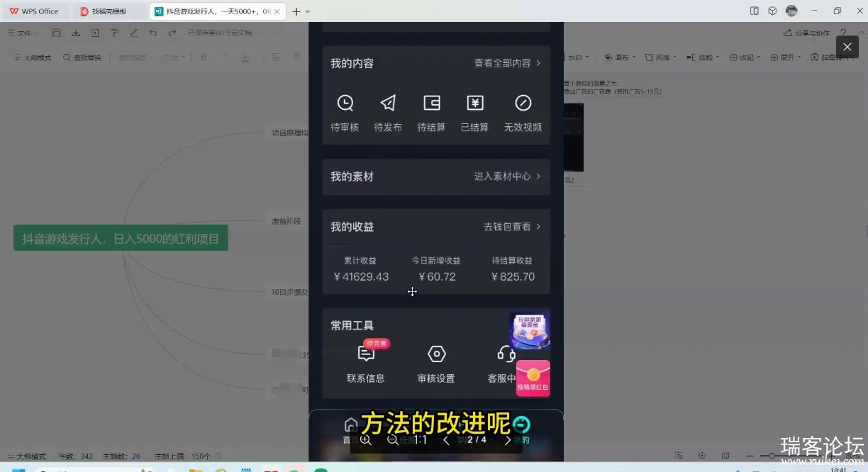The width and height of the screenshot is (868, 472).
Task: Click 去钱包查看 link
Action: click(512, 227)
